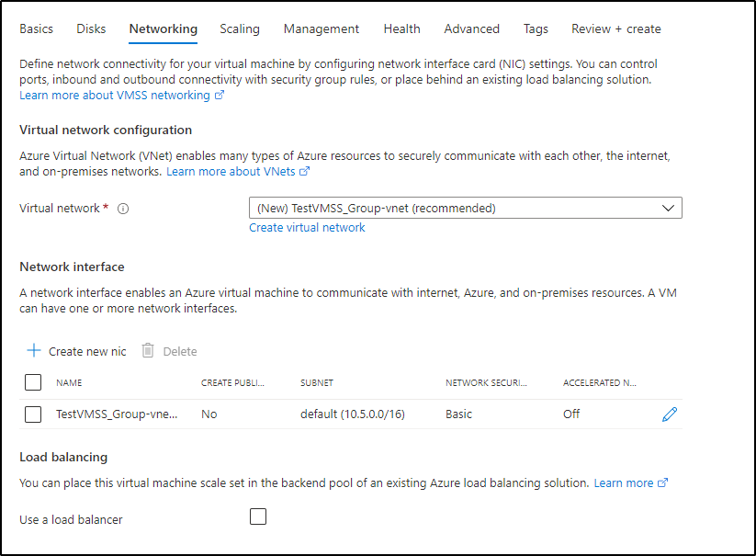Open the Tags tab
Viewport: 756px width, 556px height.
pos(536,29)
